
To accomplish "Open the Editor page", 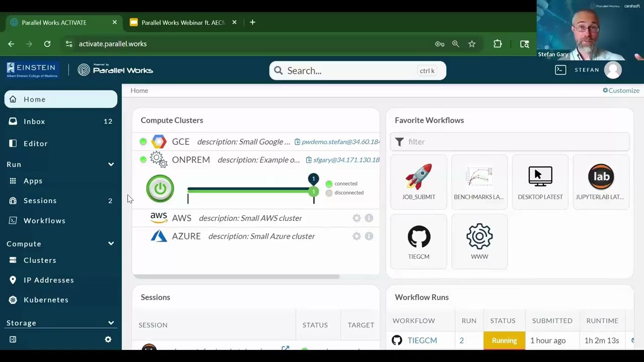I will click(x=61, y=143).
